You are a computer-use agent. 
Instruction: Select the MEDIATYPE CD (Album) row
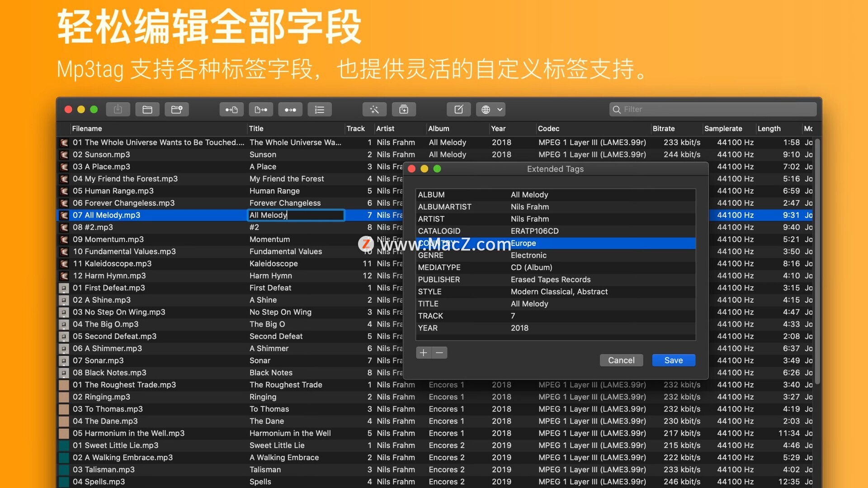(555, 267)
